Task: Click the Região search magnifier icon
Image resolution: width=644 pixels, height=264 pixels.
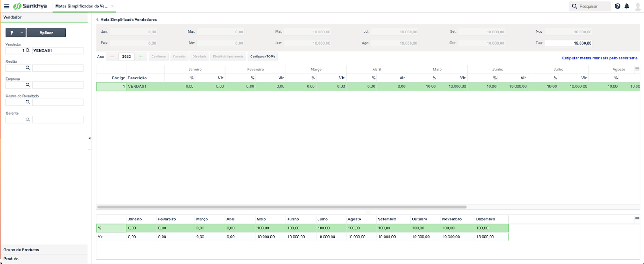Action: point(28,68)
